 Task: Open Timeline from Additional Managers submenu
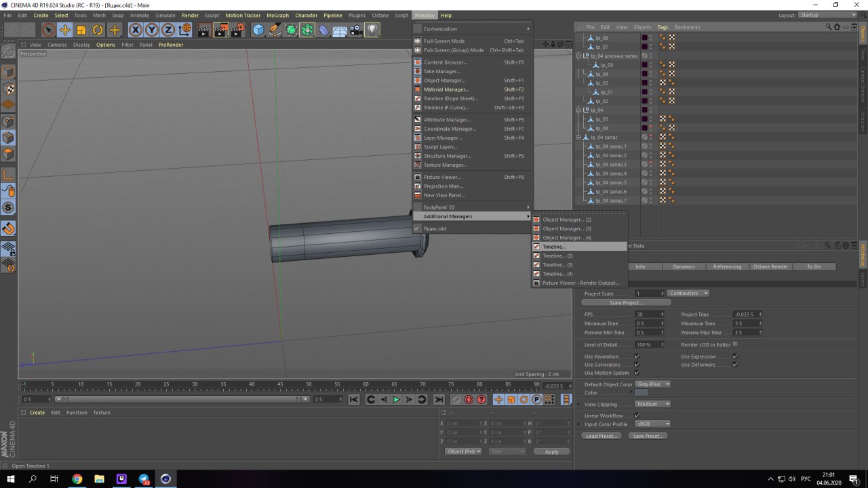tap(579, 247)
